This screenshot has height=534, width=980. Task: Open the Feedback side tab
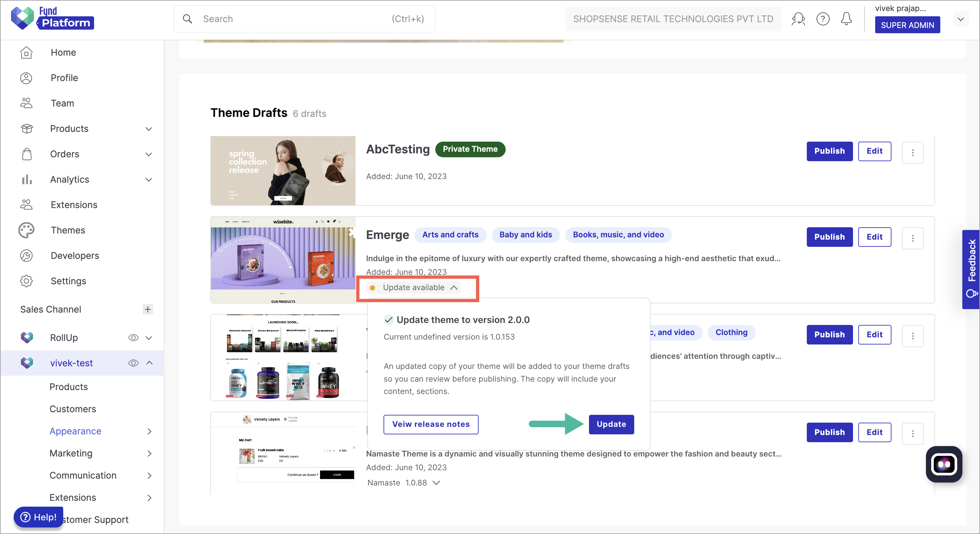click(971, 269)
